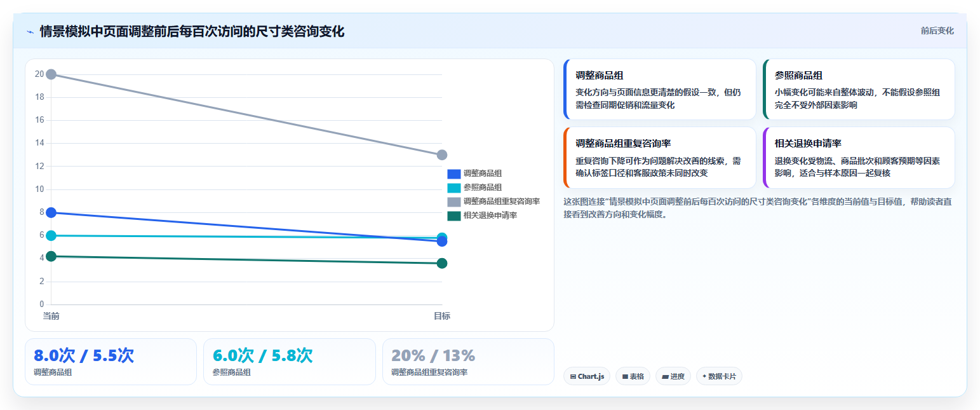Click the description starting with 退换变化受物流
Viewport: 980px width, 410px height.
click(x=857, y=167)
